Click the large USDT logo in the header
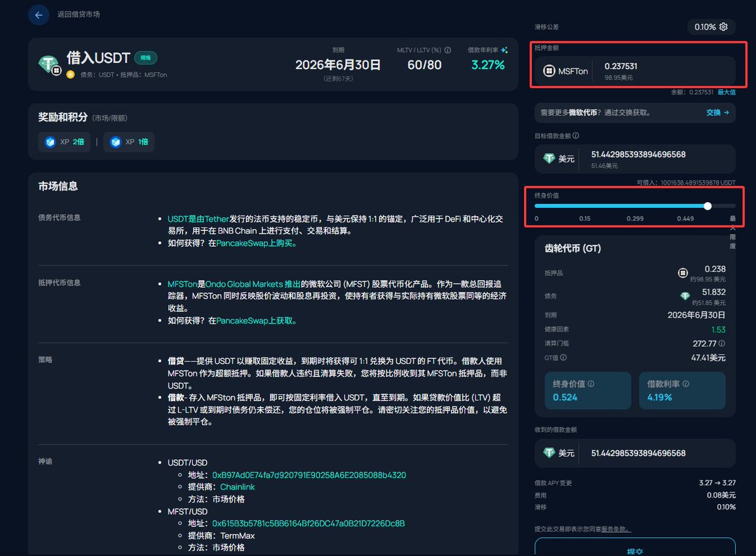This screenshot has height=556, width=756. tap(49, 64)
